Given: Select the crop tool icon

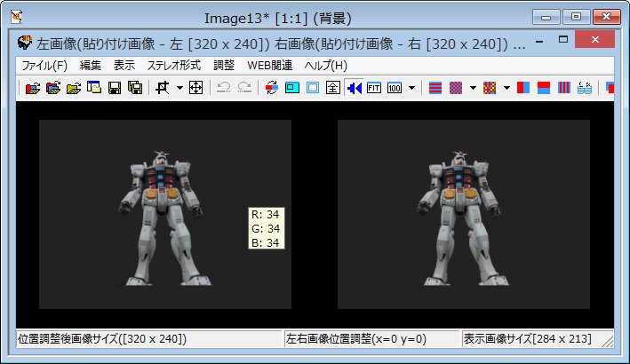Looking at the screenshot, I should (162, 88).
